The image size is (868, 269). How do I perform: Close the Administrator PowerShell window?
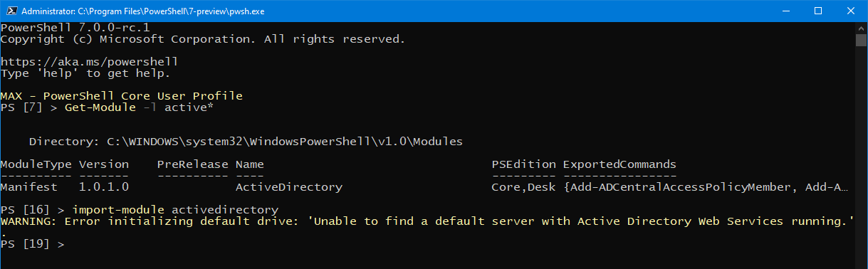click(x=850, y=11)
